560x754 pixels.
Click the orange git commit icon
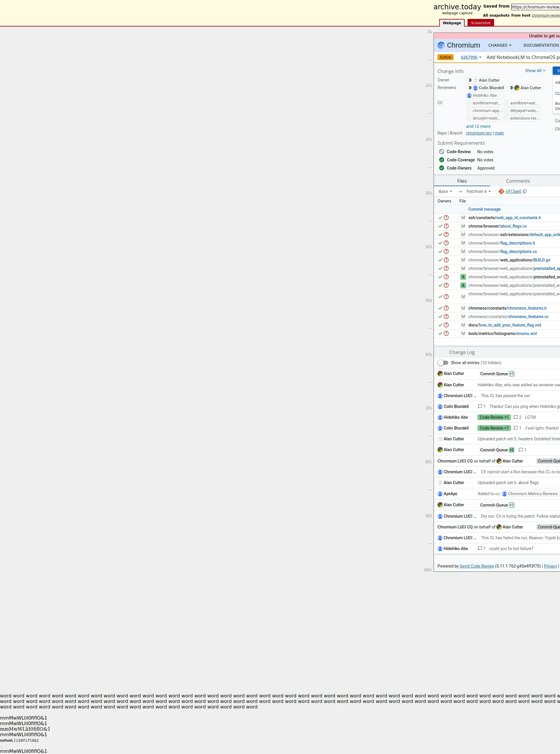point(501,191)
